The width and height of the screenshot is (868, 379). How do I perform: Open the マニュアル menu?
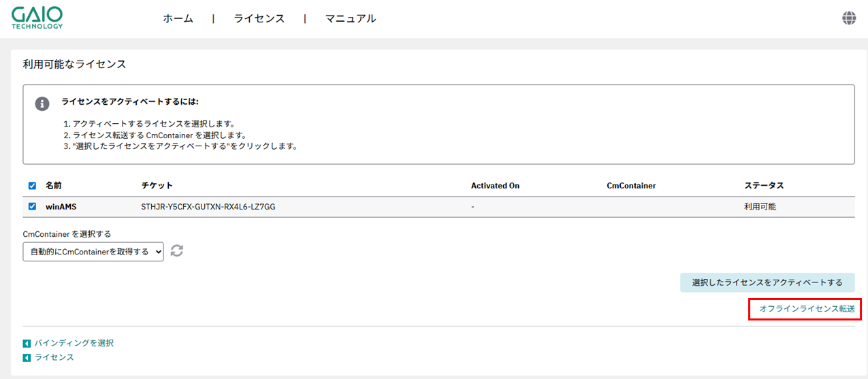click(x=350, y=19)
